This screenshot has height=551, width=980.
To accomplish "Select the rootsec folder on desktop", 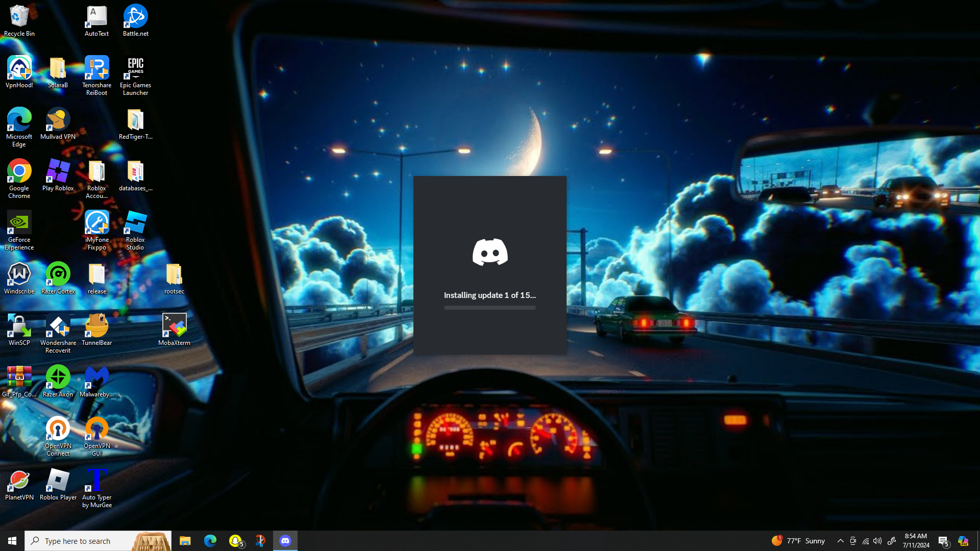I will pyautogui.click(x=174, y=278).
